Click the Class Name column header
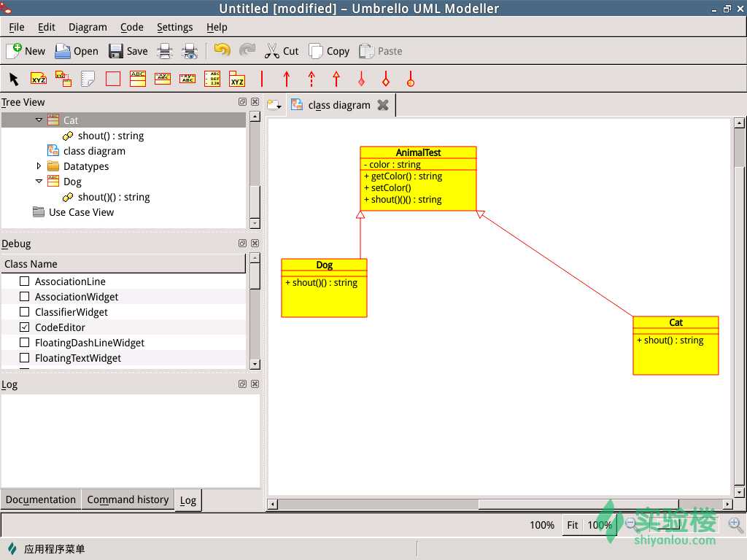The width and height of the screenshot is (747, 560). pos(123,264)
